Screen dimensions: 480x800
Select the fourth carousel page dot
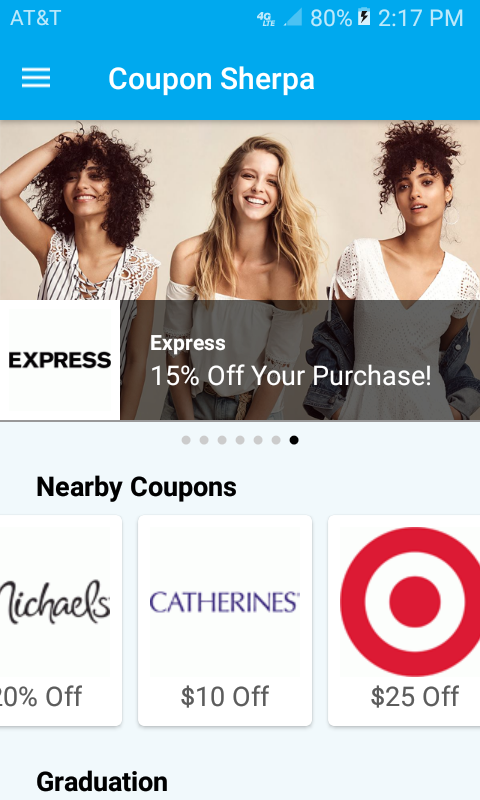pyautogui.click(x=240, y=440)
